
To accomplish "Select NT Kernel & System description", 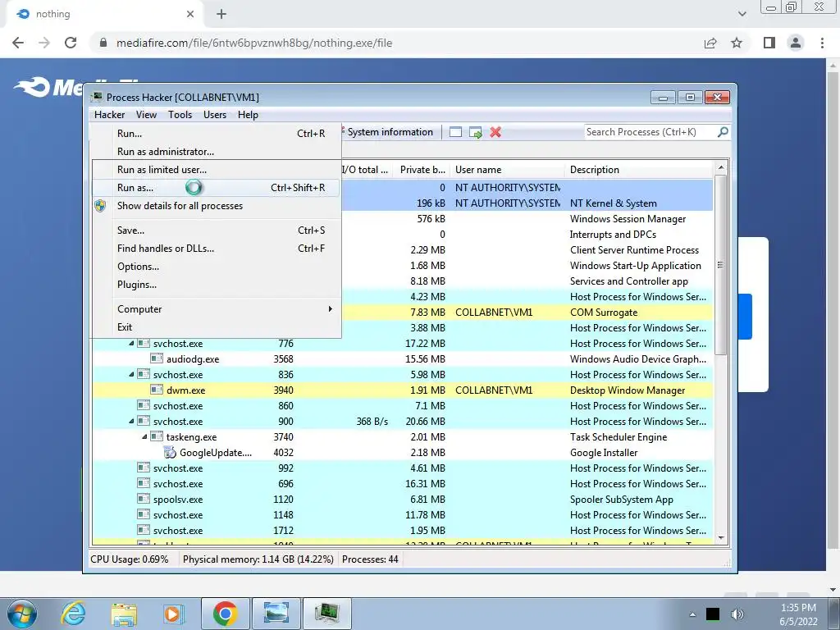I will 614,203.
